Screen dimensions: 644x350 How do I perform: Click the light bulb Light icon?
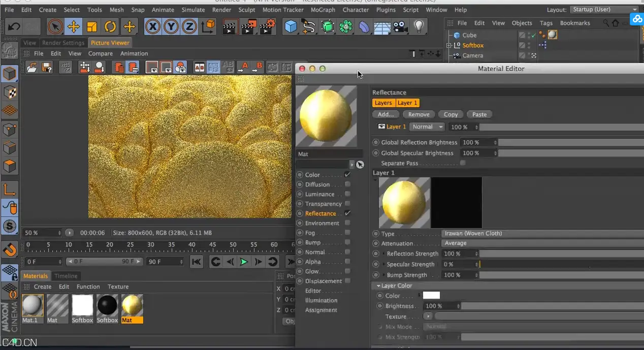pyautogui.click(x=418, y=26)
